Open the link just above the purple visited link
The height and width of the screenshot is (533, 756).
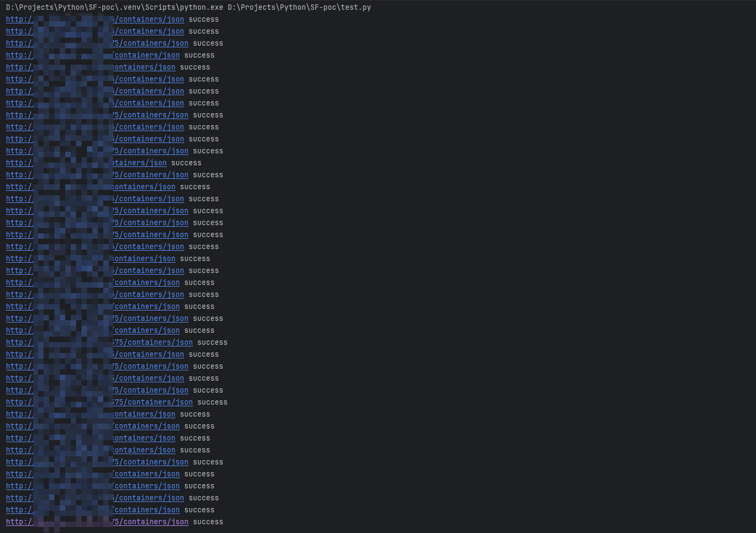tap(147, 510)
